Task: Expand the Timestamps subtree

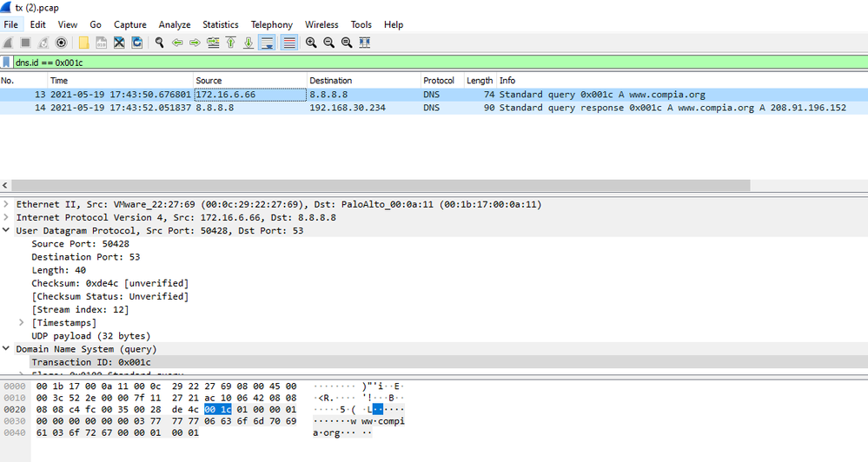Action: (22, 322)
